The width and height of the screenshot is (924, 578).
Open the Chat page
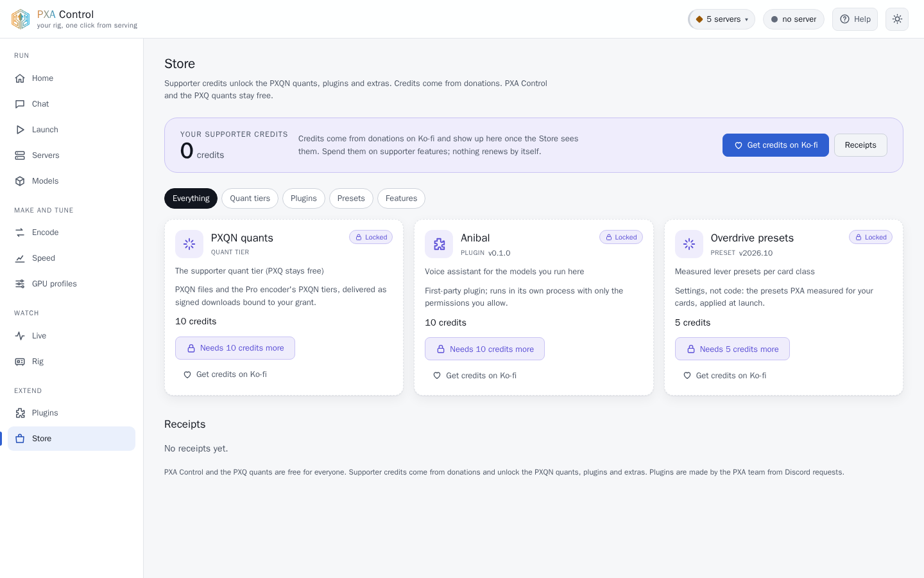click(x=71, y=104)
